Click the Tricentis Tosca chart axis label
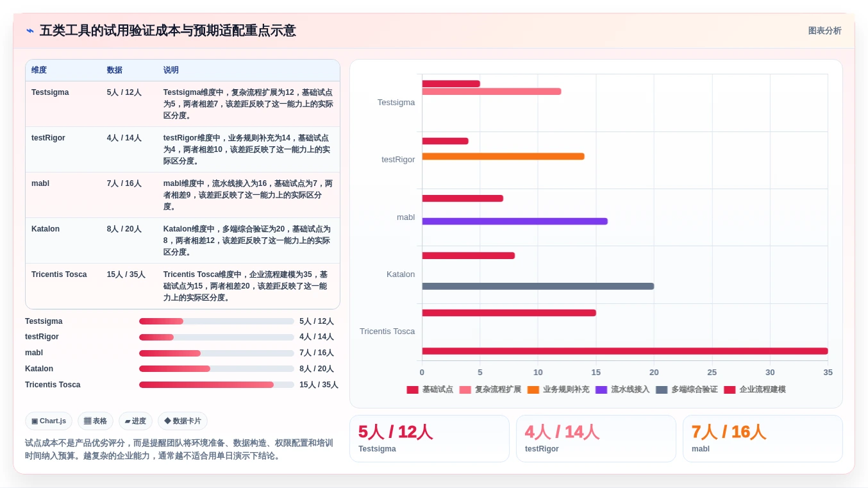This screenshot has width=868, height=488. click(x=387, y=332)
